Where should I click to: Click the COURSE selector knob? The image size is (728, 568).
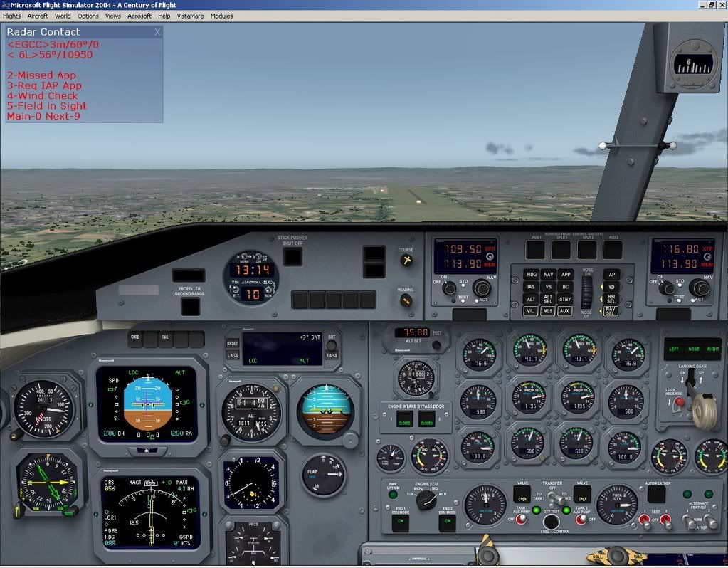tap(406, 261)
